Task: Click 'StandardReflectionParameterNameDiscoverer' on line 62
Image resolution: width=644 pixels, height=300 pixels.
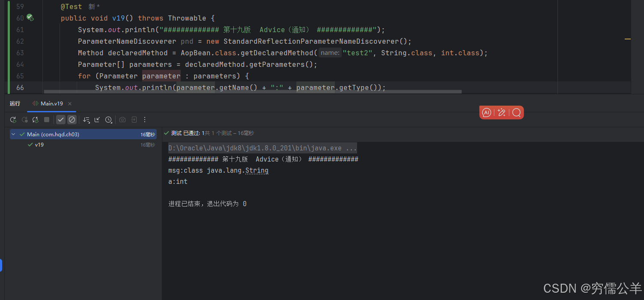Action: [311, 42]
